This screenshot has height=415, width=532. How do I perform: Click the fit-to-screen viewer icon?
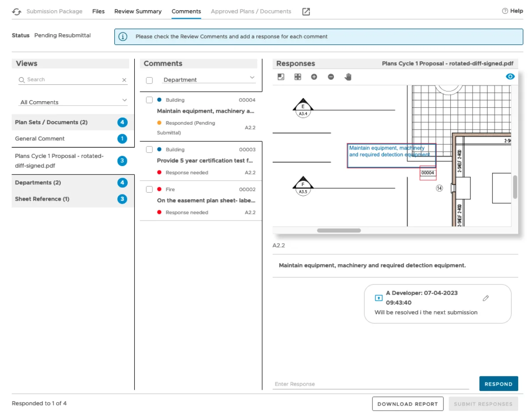(x=297, y=77)
